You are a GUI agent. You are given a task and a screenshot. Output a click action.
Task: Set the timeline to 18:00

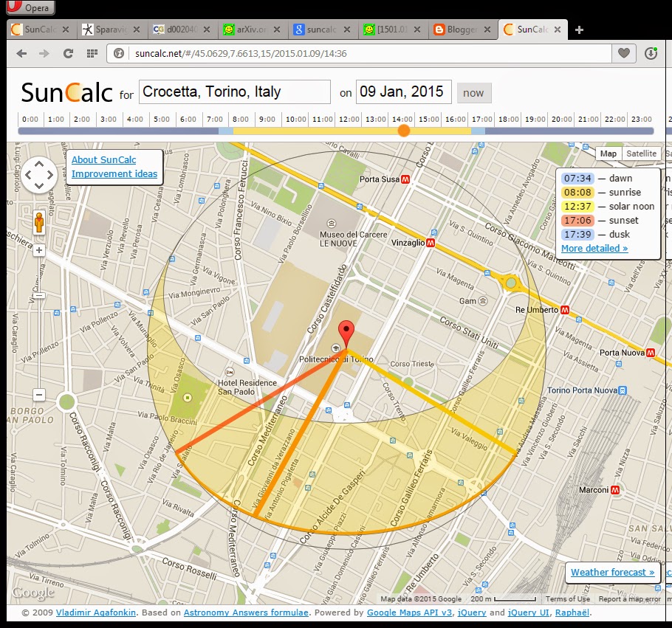click(508, 119)
